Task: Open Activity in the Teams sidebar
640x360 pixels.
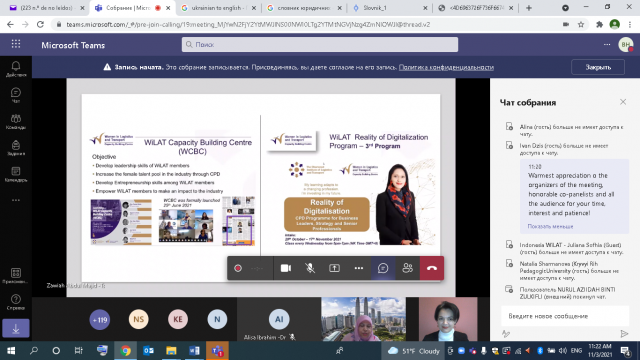Action: click(x=16, y=69)
